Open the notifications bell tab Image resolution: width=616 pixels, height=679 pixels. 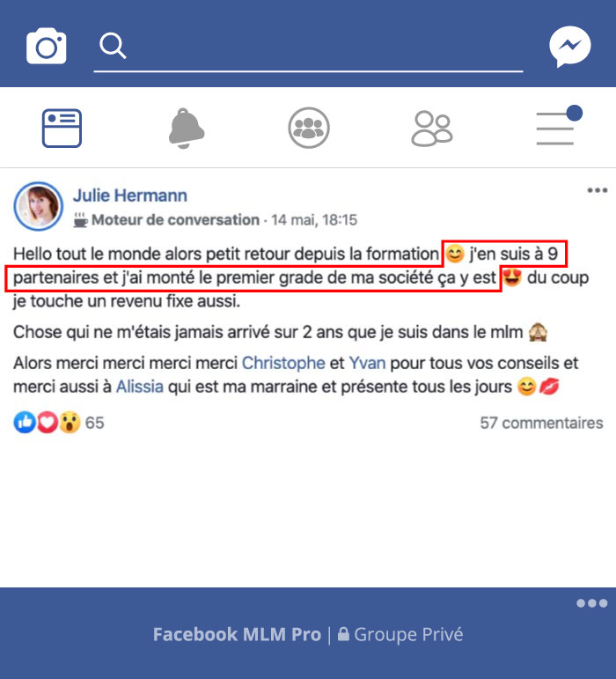click(x=186, y=129)
